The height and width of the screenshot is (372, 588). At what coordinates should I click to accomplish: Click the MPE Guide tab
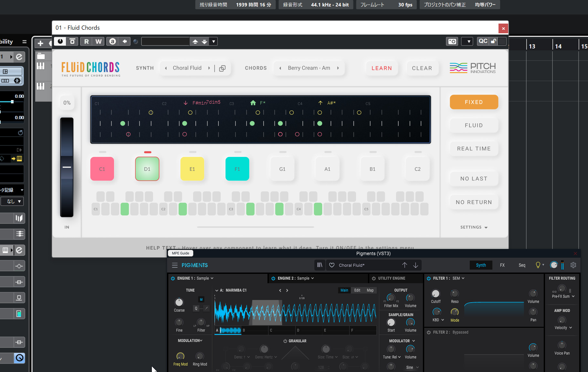click(181, 253)
